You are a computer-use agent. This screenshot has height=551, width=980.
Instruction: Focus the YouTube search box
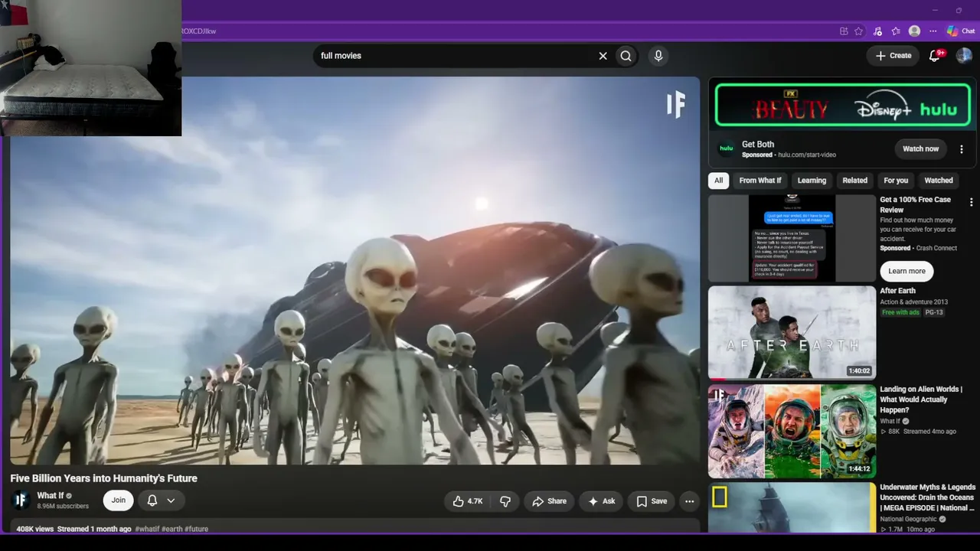click(x=456, y=56)
